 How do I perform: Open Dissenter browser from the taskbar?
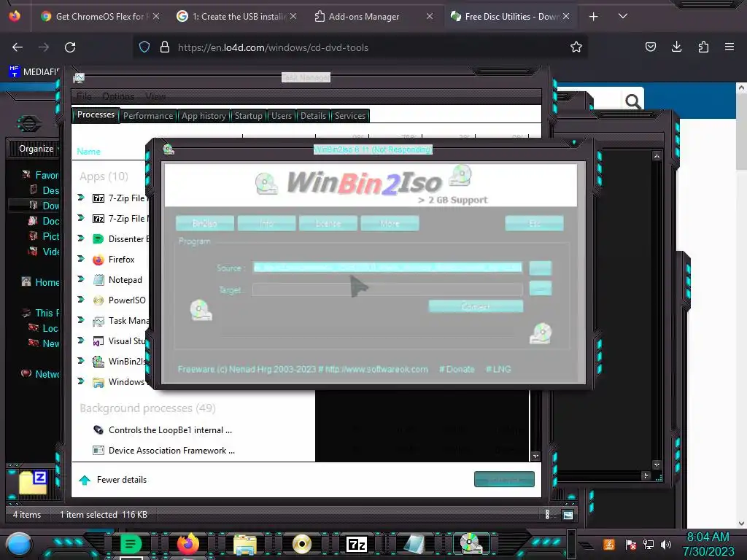click(x=130, y=544)
